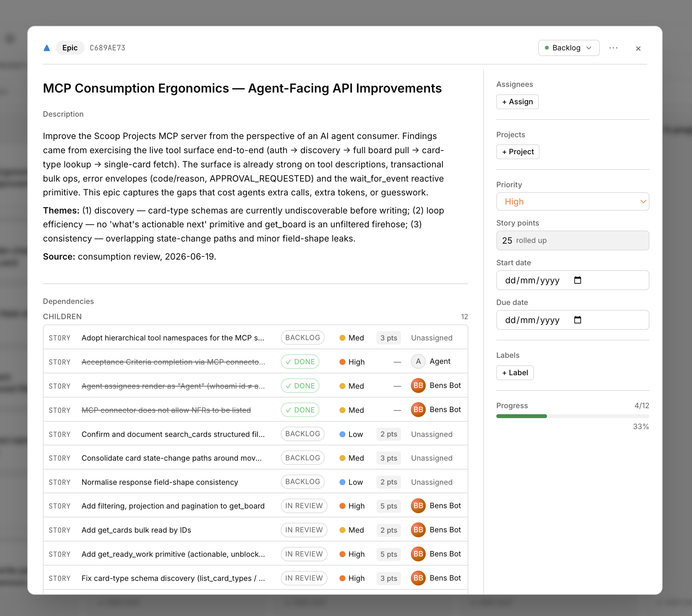Click the 33% progress percentage
The width and height of the screenshot is (692, 616).
pos(641,427)
